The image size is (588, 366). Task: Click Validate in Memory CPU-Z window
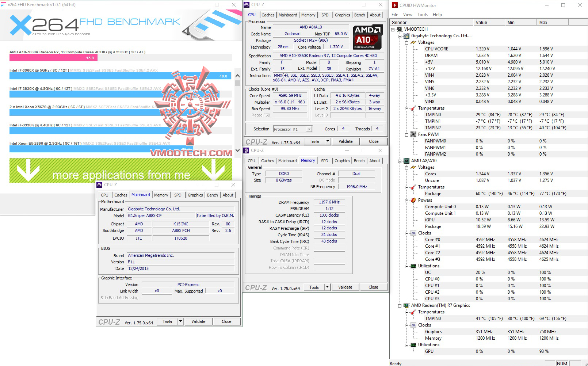345,287
